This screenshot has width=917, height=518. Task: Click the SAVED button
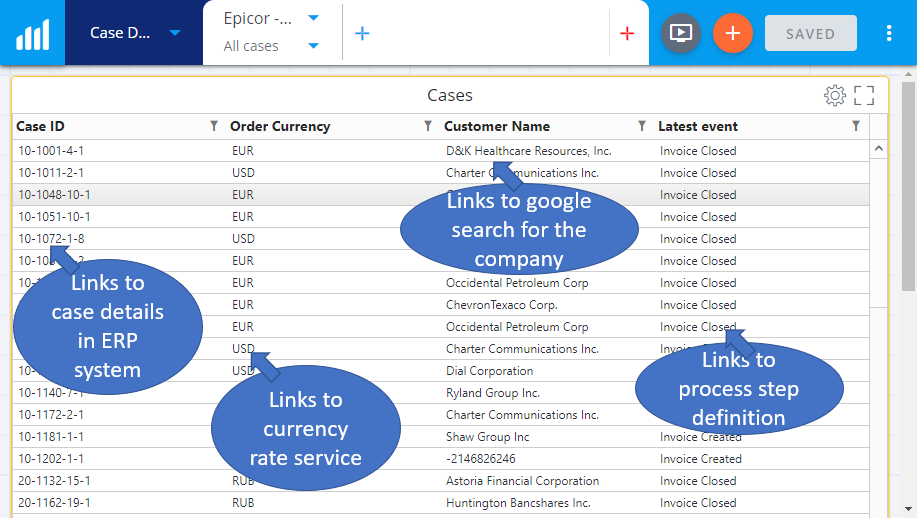pos(811,33)
